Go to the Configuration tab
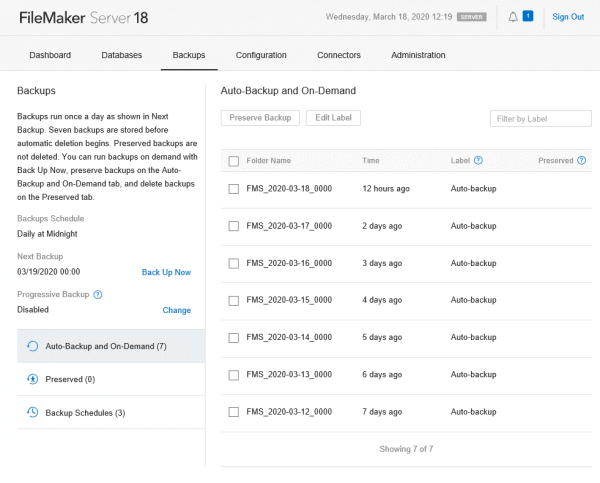600x483 pixels. 261,55
